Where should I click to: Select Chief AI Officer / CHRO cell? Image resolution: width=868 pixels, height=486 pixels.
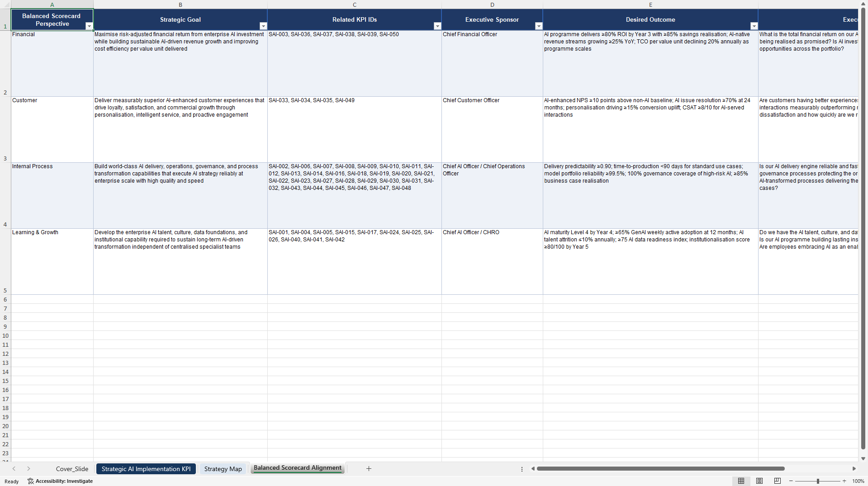coord(492,261)
